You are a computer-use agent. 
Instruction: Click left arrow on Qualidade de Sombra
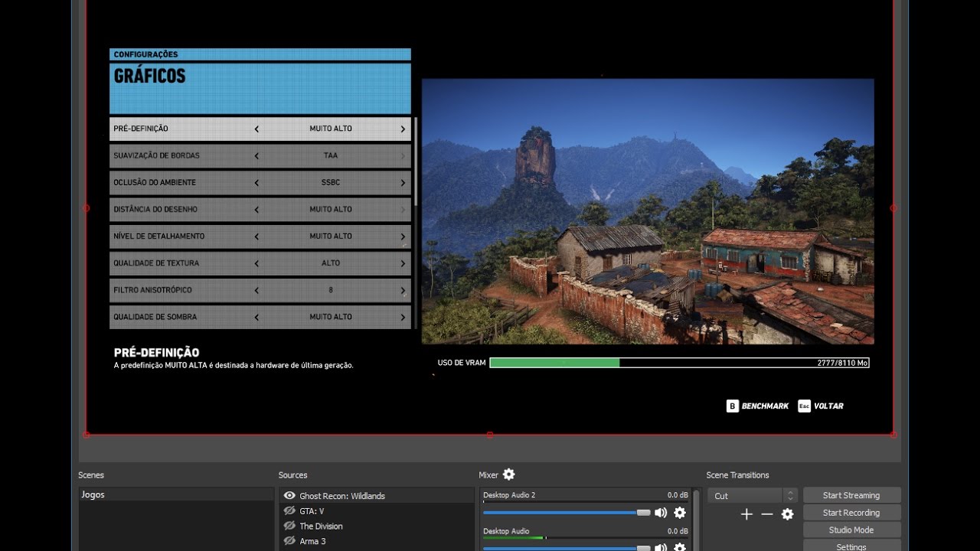(256, 317)
